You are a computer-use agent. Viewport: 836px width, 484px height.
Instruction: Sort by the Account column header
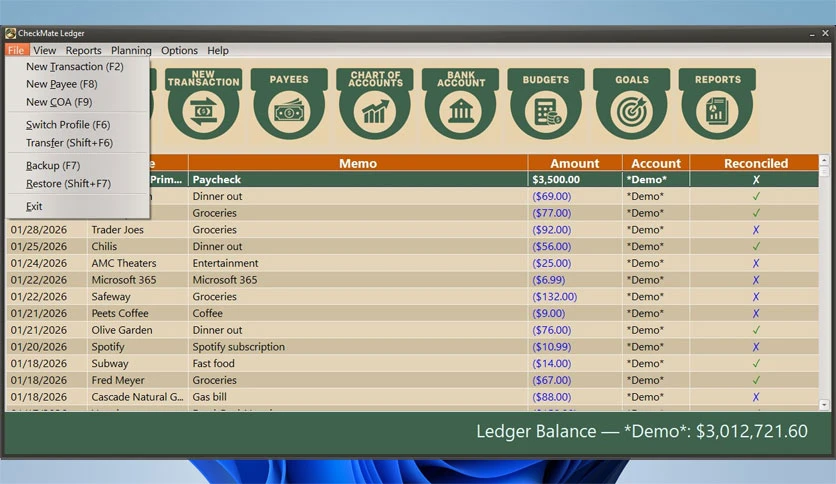click(656, 163)
